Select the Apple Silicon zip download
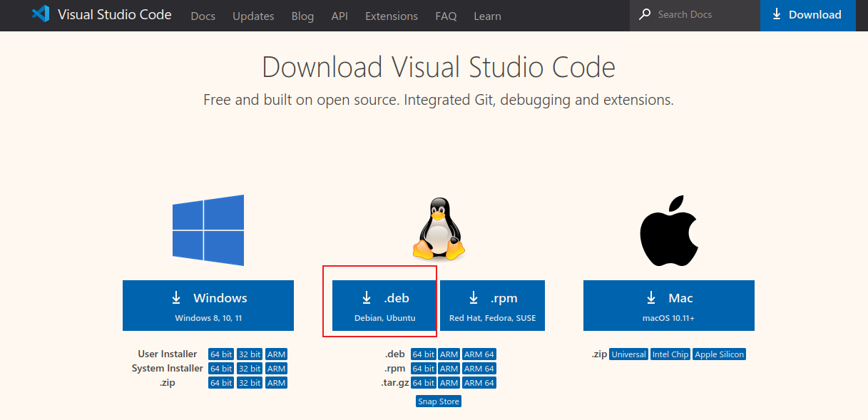The image size is (868, 420). [x=719, y=354]
